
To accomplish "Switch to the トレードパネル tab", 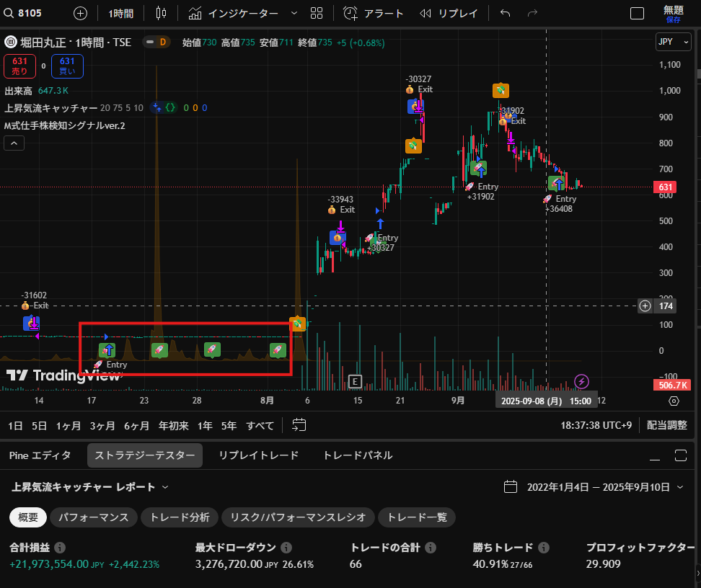I will (358, 455).
